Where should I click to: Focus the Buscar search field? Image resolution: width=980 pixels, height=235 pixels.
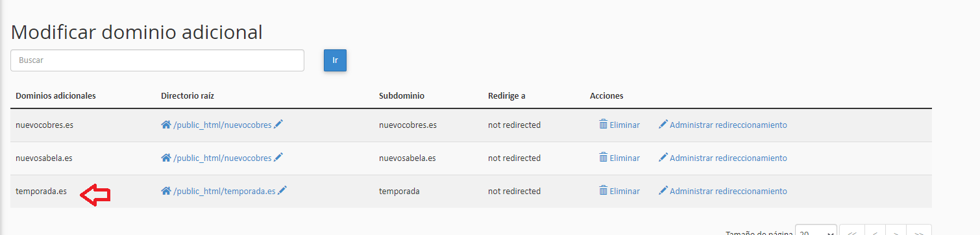[x=157, y=60]
